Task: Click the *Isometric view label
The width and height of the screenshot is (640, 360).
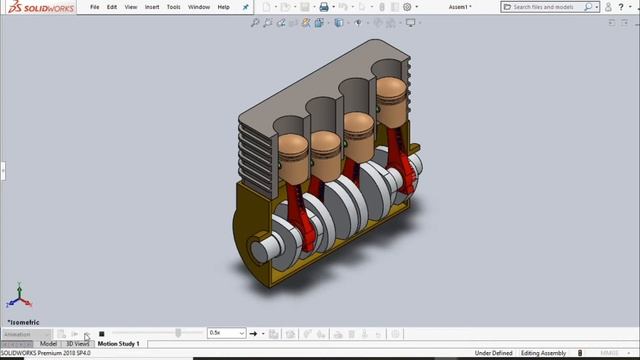Action: pyautogui.click(x=23, y=322)
